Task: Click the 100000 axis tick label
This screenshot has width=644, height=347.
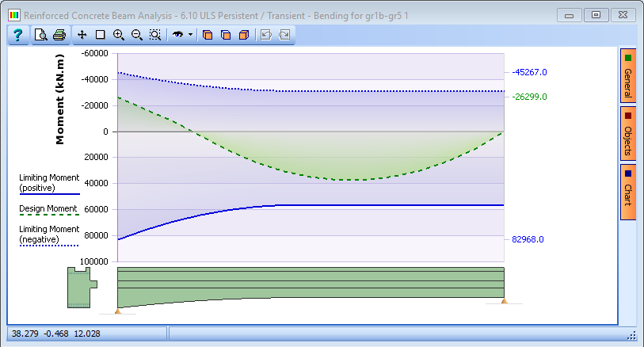Action: coord(94,261)
